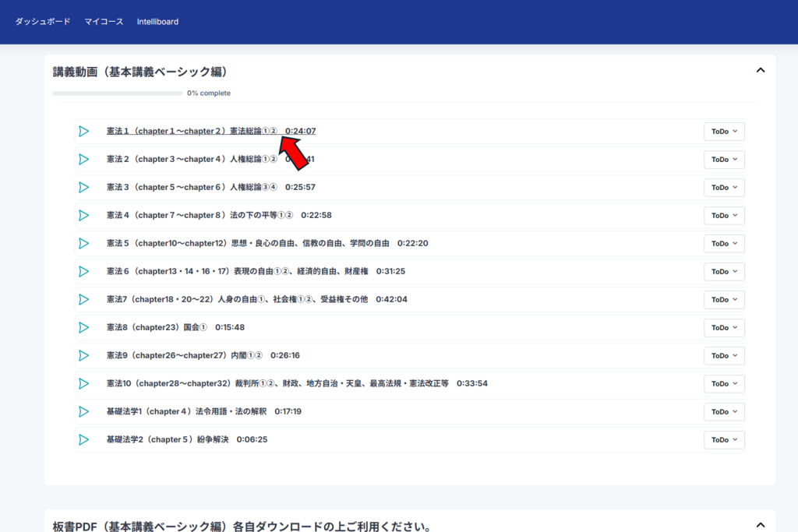Open ToDo status menu for 憲法６ row

pos(724,271)
